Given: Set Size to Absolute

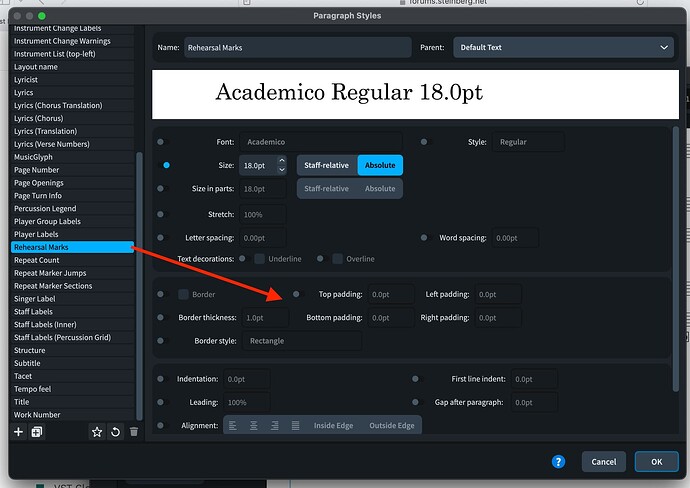Looking at the screenshot, I should [x=380, y=165].
